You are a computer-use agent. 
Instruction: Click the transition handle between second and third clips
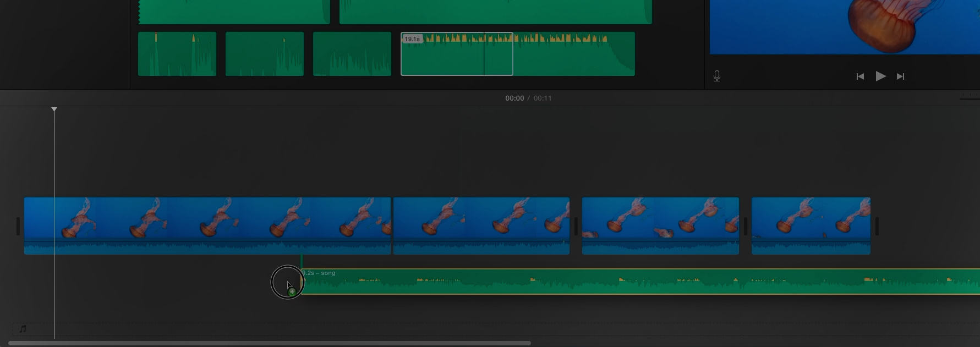coord(576,226)
